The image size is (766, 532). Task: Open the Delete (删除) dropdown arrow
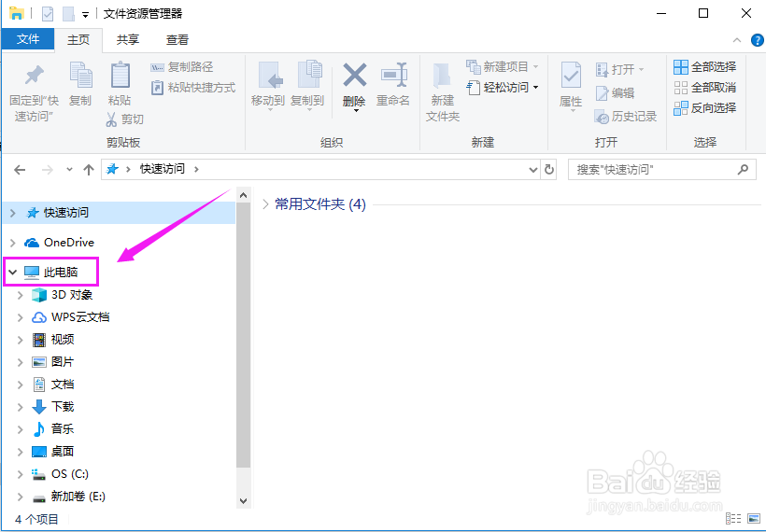356,111
